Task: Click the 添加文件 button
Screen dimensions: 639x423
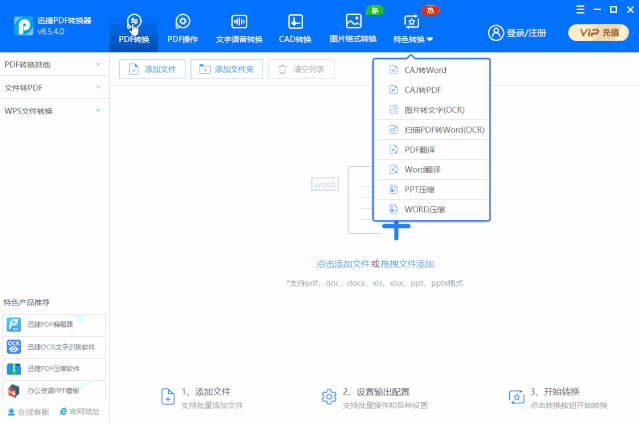Action: (x=152, y=69)
